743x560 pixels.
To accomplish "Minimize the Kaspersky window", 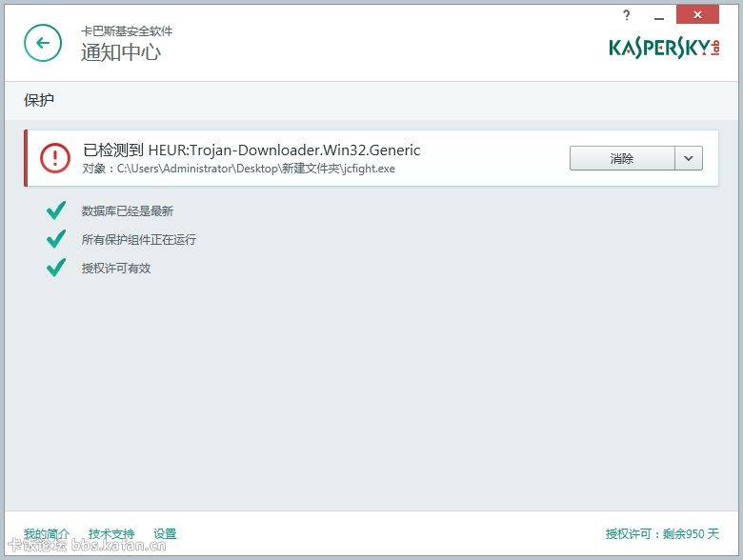I will [x=658, y=16].
